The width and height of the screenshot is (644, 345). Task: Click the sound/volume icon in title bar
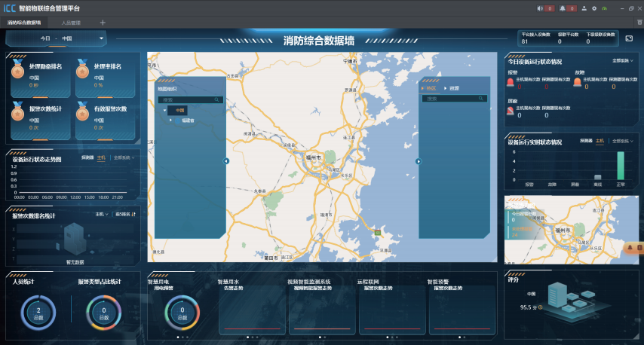[540, 8]
